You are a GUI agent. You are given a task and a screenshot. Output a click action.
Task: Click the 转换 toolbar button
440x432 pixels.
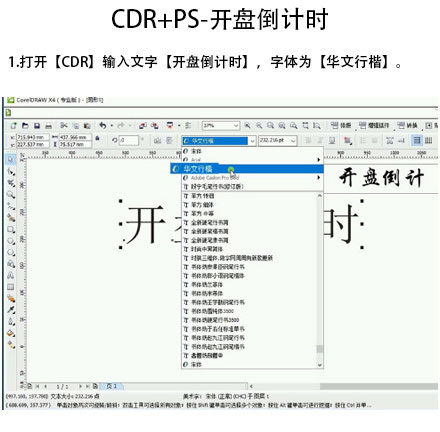(x=408, y=125)
